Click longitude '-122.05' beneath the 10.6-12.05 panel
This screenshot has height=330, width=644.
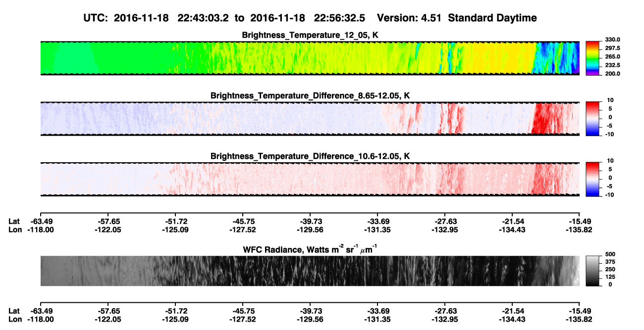click(x=107, y=230)
